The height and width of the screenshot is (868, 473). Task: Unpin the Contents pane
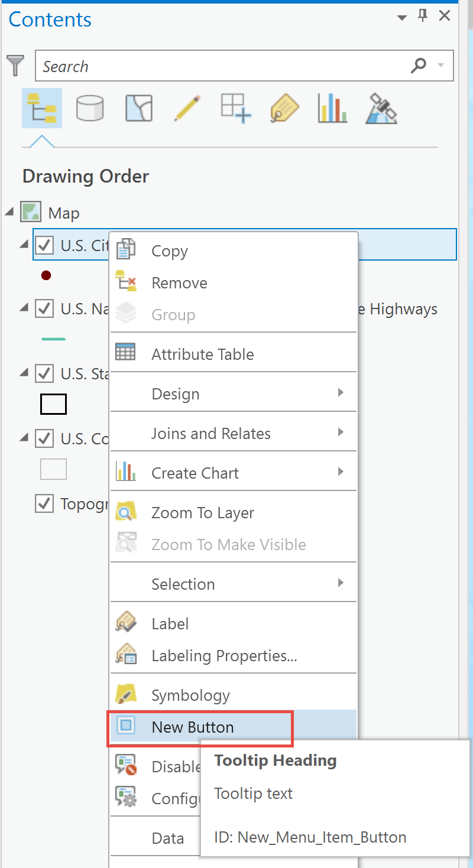coord(422,15)
